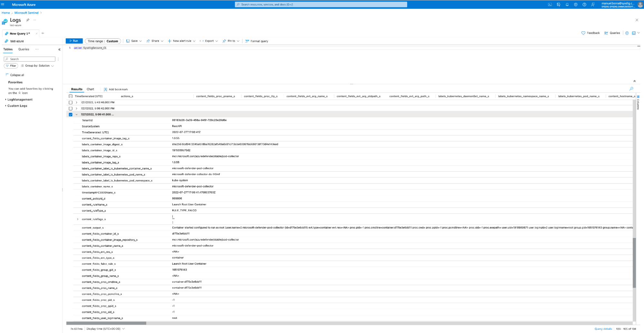Open Logs settings gear near Feedback
This screenshot has height=333, width=644.
(627, 33)
